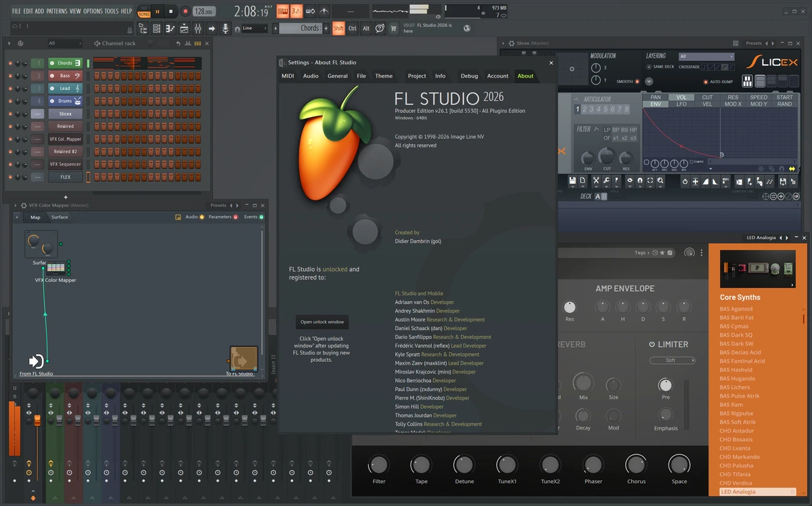This screenshot has height=506, width=812.
Task: Switch to the Theme settings tab
Action: point(384,76)
